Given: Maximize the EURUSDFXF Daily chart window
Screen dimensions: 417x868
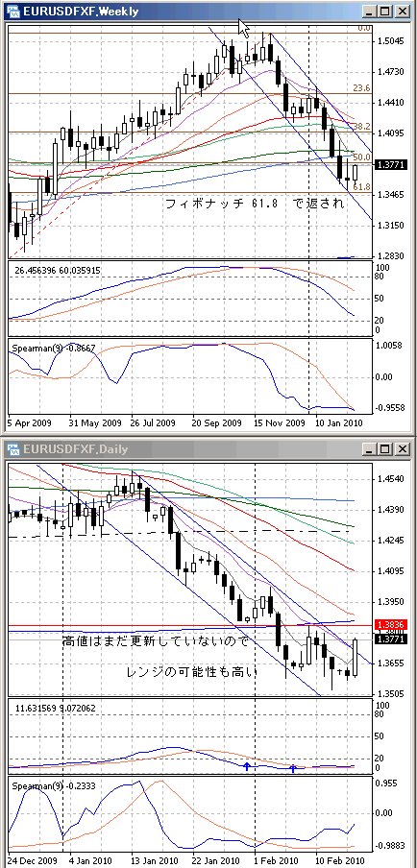Looking at the screenshot, I should (x=385, y=447).
